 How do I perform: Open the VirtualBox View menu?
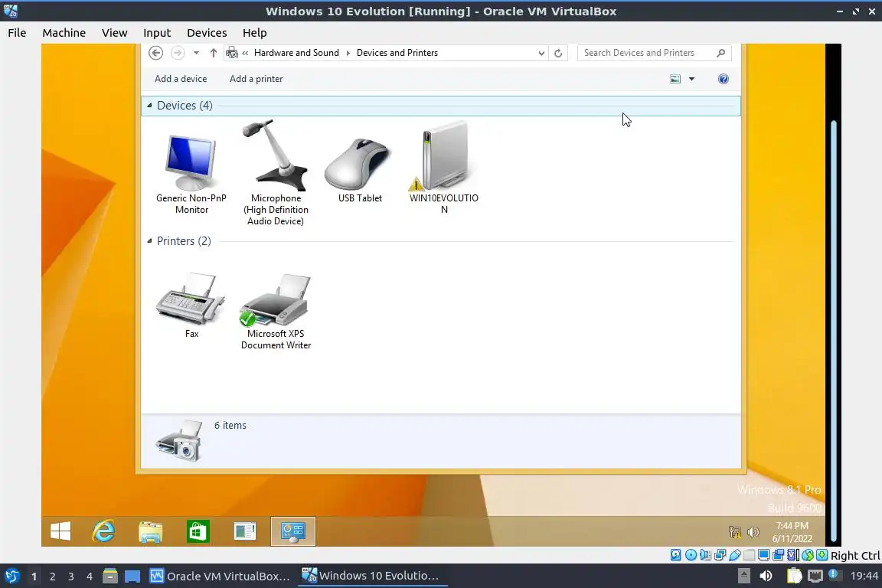coord(115,33)
